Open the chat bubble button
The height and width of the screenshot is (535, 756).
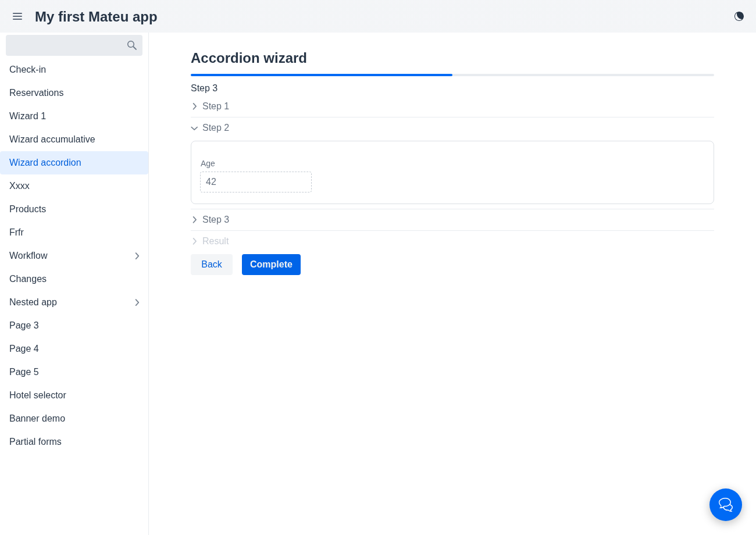(726, 505)
